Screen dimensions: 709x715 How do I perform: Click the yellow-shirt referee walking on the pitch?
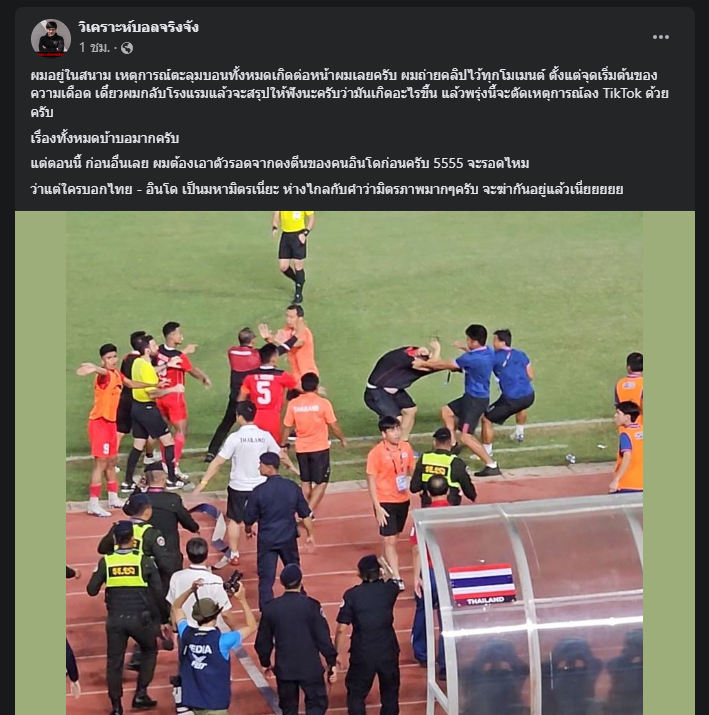click(x=293, y=254)
